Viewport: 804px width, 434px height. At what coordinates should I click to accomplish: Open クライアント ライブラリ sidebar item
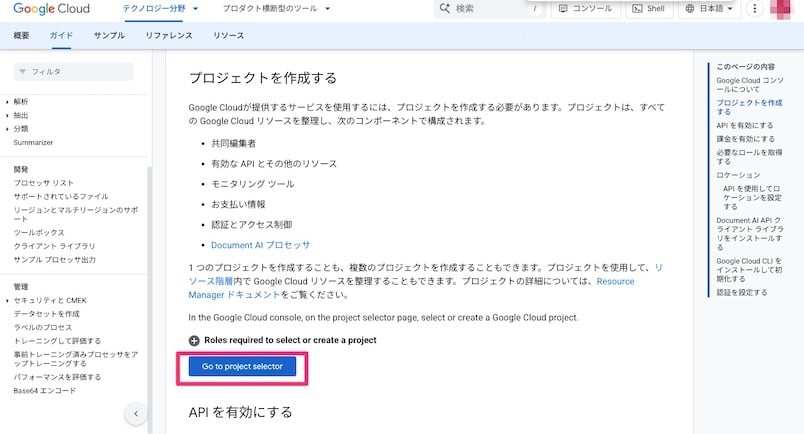click(x=54, y=246)
